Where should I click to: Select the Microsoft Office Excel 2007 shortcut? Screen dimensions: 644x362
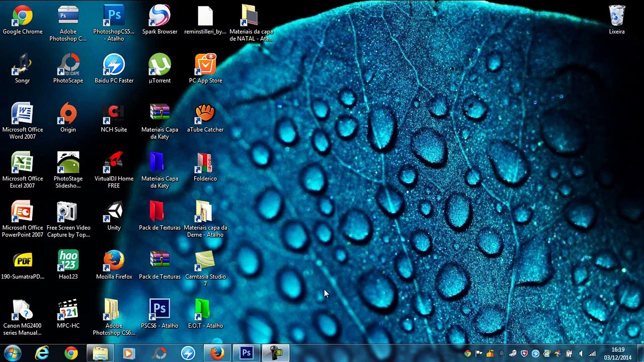point(23,170)
